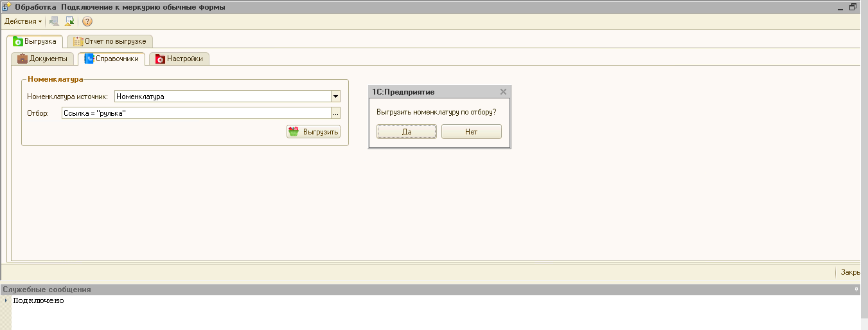Click the load settings toolbar icon
Viewport: 868px width, 330px height.
(x=54, y=21)
